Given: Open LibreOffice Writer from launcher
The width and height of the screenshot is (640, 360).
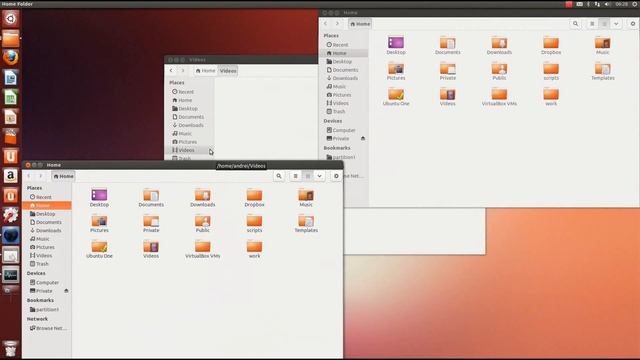Looking at the screenshot, I should [x=11, y=78].
